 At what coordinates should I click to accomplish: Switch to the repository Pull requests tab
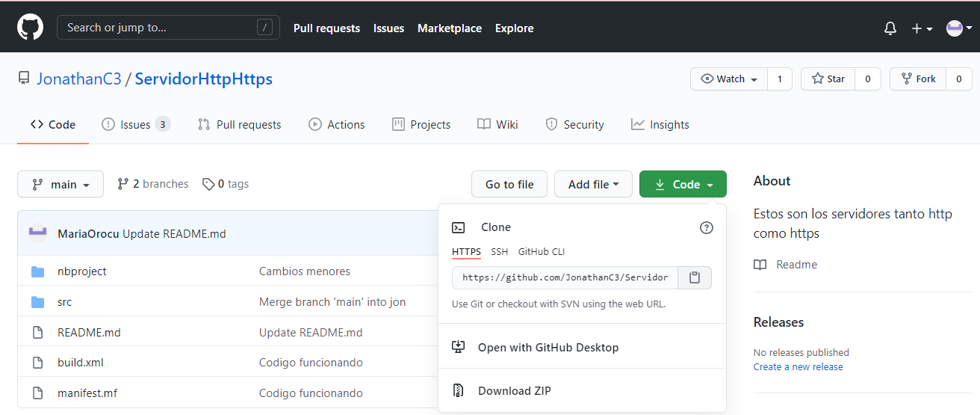239,125
